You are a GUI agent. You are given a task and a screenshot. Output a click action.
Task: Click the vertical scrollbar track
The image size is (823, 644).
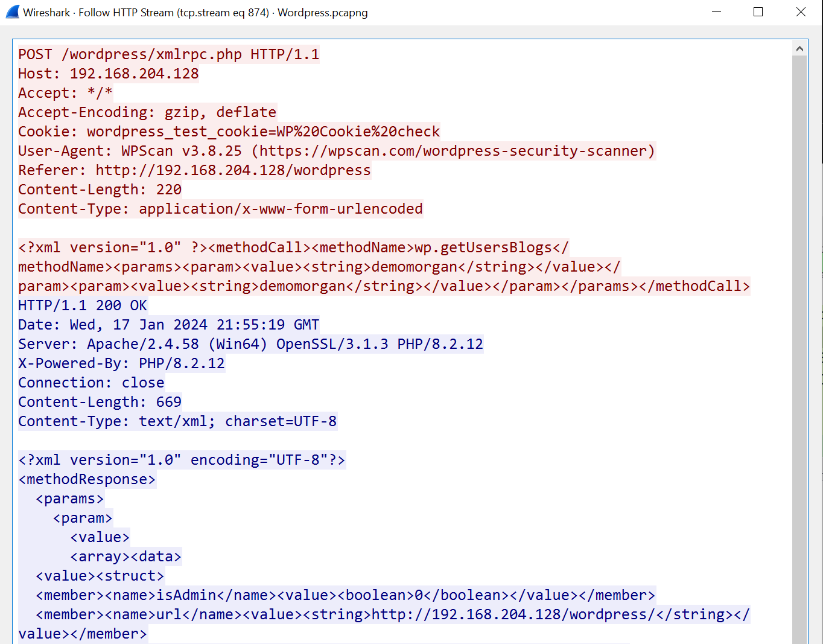[800, 350]
